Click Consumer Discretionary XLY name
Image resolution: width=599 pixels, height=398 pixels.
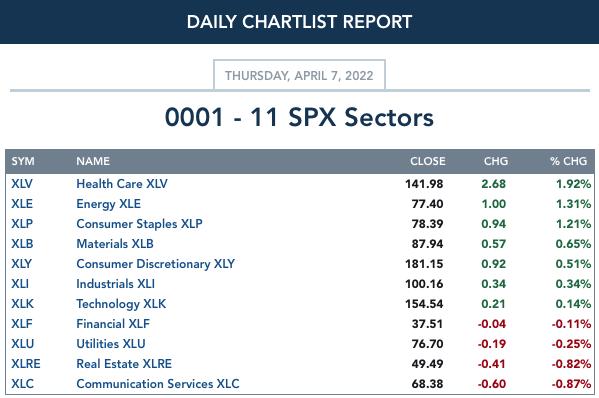[155, 264]
